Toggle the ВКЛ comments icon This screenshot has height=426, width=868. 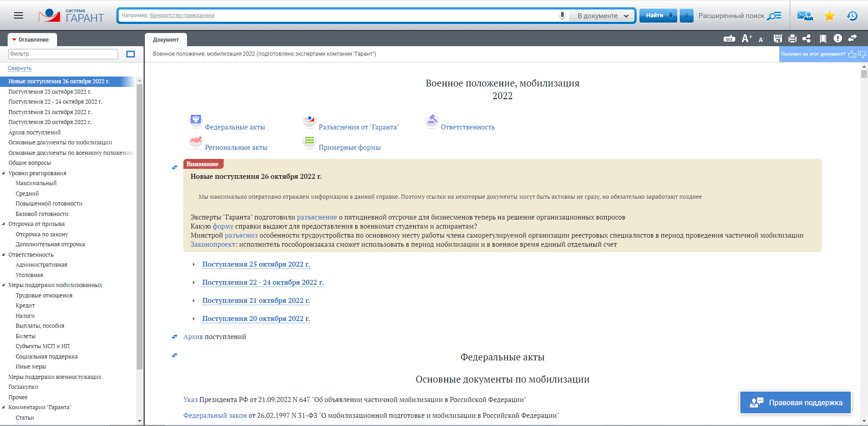[x=729, y=39]
